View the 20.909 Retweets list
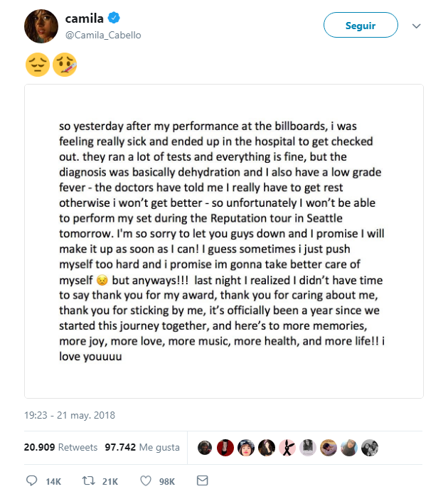This screenshot has width=448, height=489. point(60,447)
